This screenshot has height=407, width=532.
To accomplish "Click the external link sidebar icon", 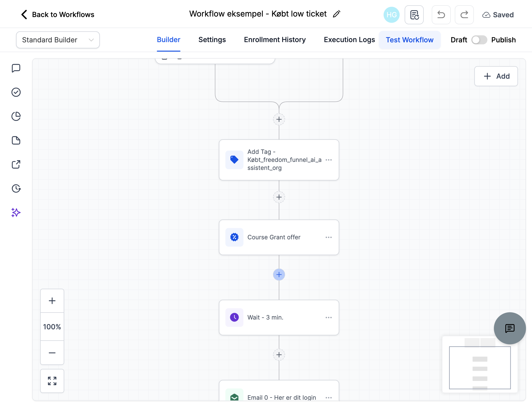I will tap(16, 164).
